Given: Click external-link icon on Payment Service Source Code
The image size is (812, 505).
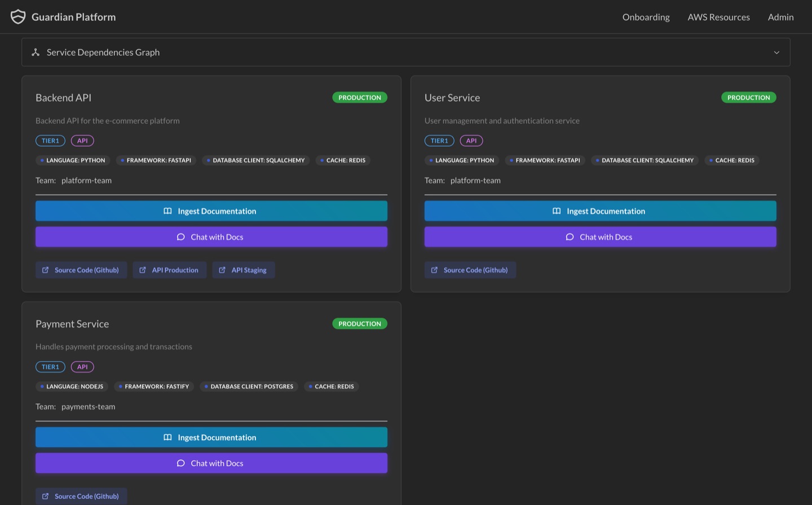Looking at the screenshot, I should tap(46, 497).
